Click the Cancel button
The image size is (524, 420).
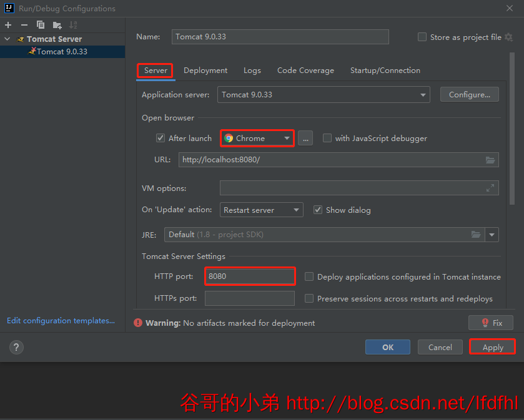click(x=440, y=347)
